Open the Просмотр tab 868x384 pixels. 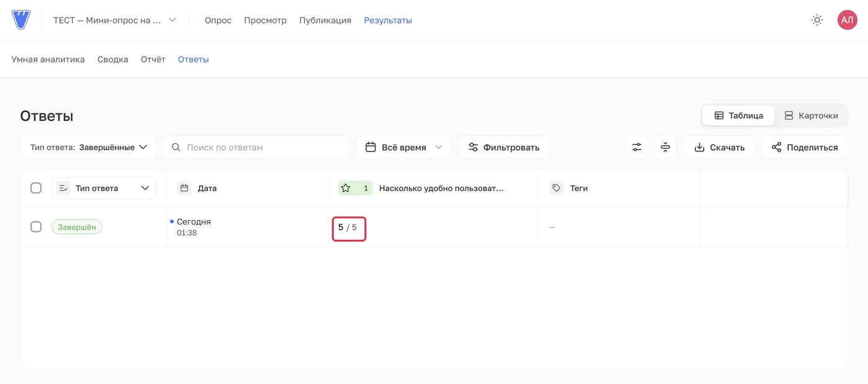266,20
